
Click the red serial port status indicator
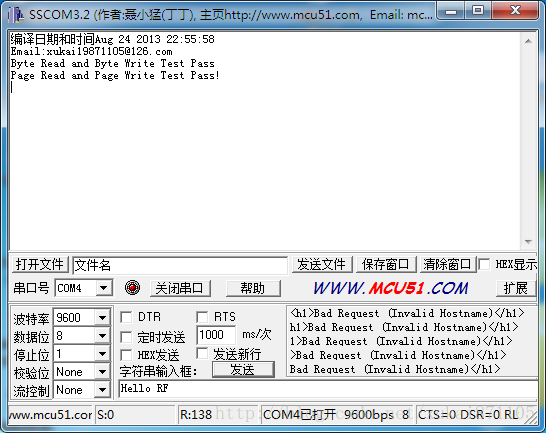132,288
